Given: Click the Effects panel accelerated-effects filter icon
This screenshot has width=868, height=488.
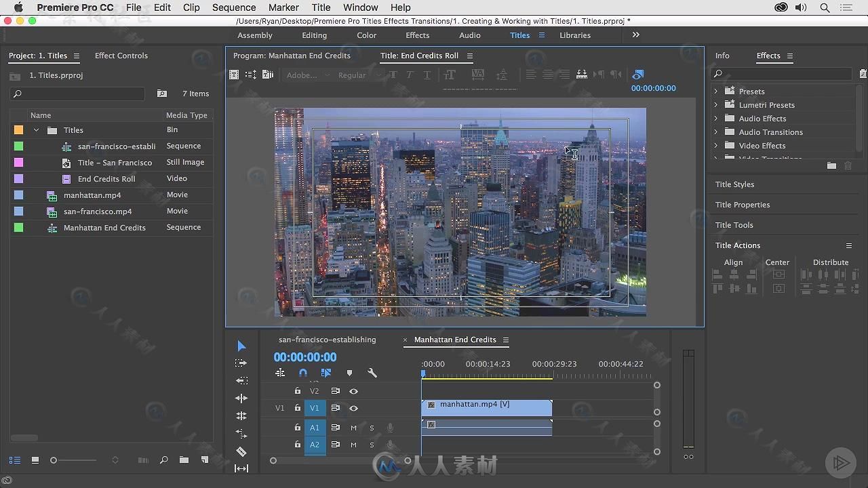Looking at the screenshot, I should pos(863,74).
